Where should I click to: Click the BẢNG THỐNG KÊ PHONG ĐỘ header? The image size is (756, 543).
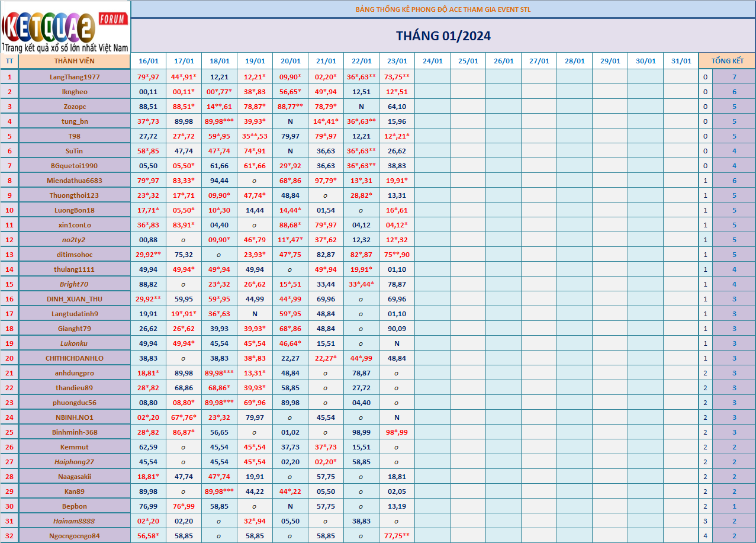tap(443, 9)
